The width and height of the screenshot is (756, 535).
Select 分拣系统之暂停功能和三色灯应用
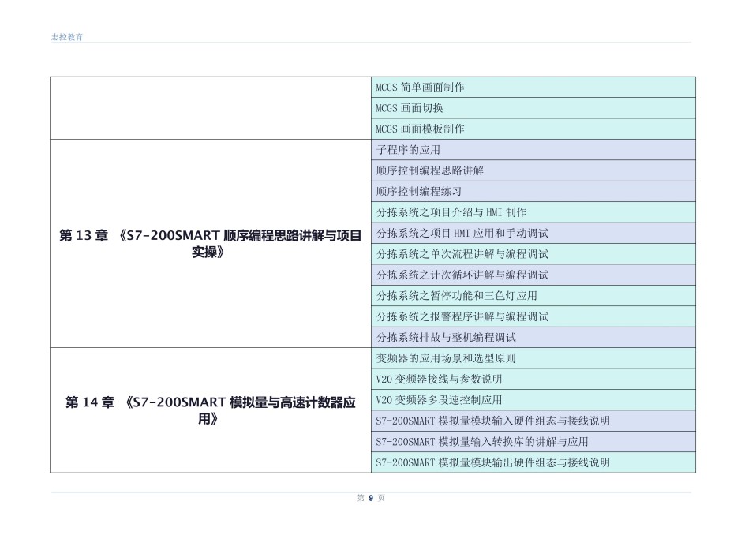click(533, 295)
